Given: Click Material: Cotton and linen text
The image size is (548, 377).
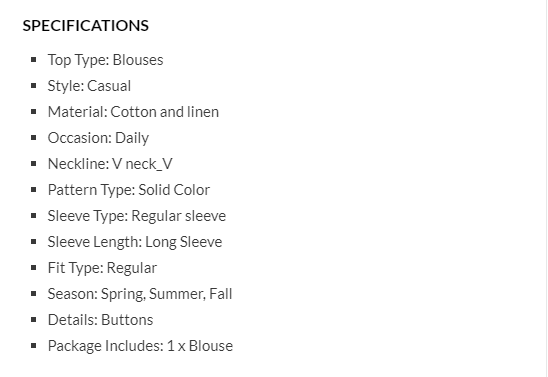Looking at the screenshot, I should (133, 112).
